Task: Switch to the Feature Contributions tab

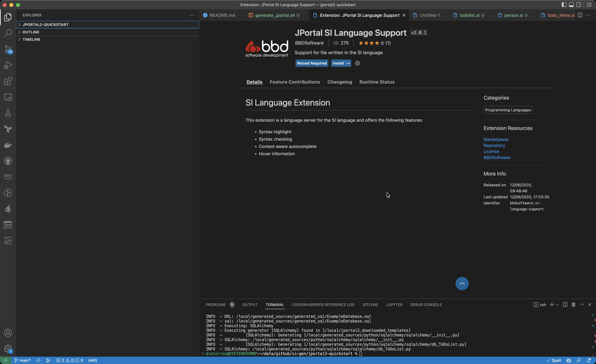Action: click(295, 82)
